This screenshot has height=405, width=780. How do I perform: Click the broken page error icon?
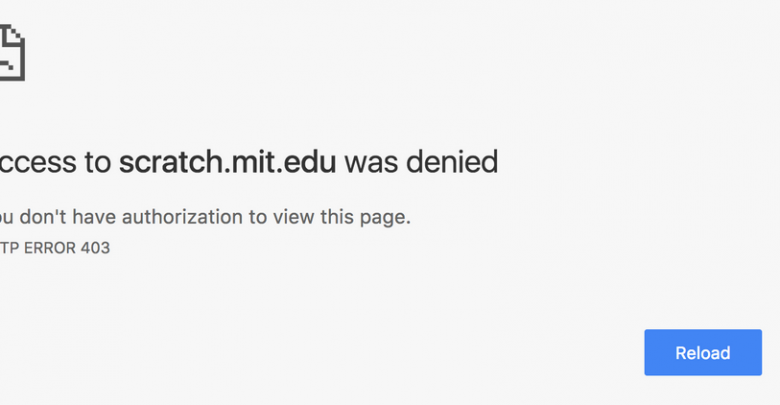(x=12, y=52)
